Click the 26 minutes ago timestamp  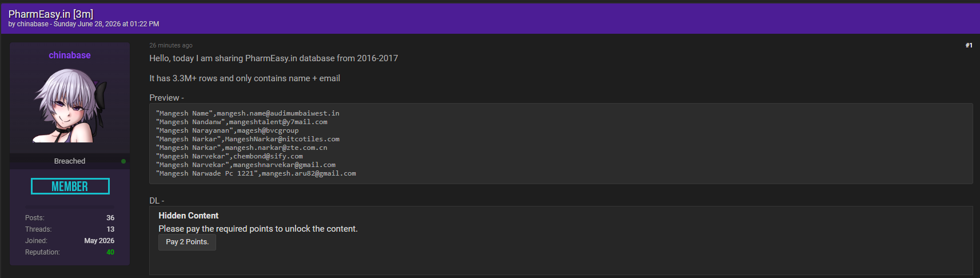coord(171,45)
